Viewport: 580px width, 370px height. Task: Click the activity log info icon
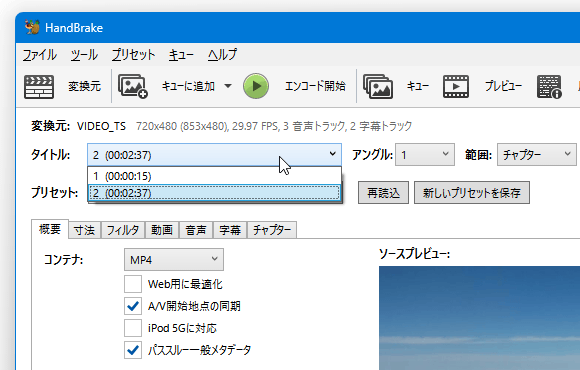tap(549, 87)
